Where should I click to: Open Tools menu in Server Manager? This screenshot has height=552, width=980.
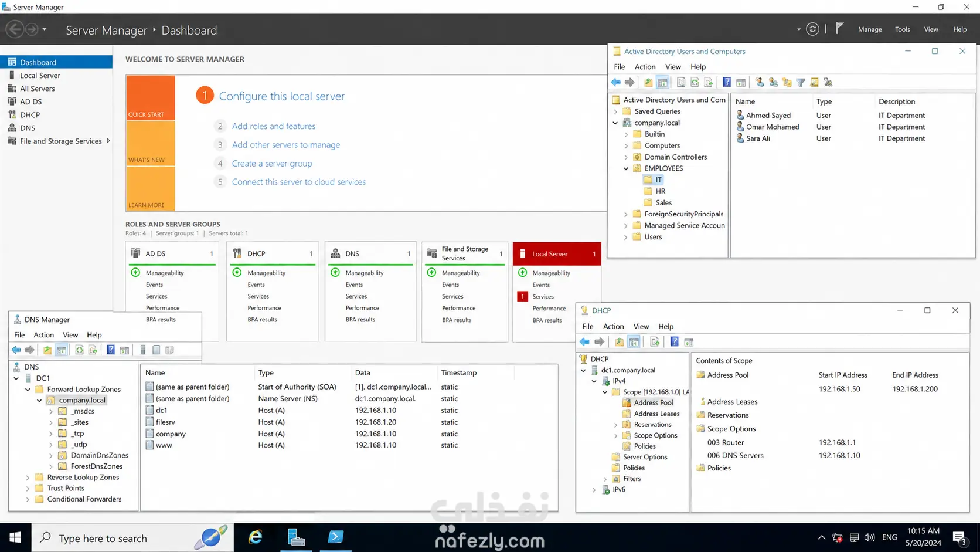[x=903, y=29]
